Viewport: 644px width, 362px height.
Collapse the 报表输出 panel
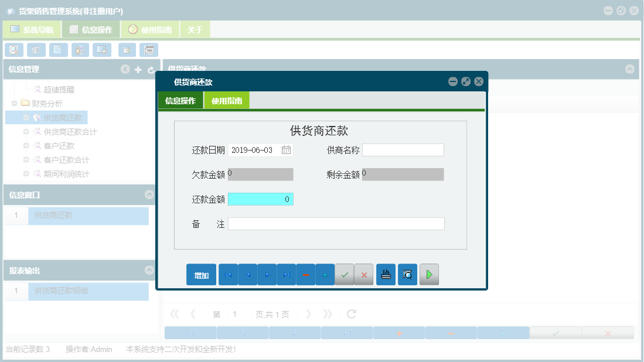148,270
